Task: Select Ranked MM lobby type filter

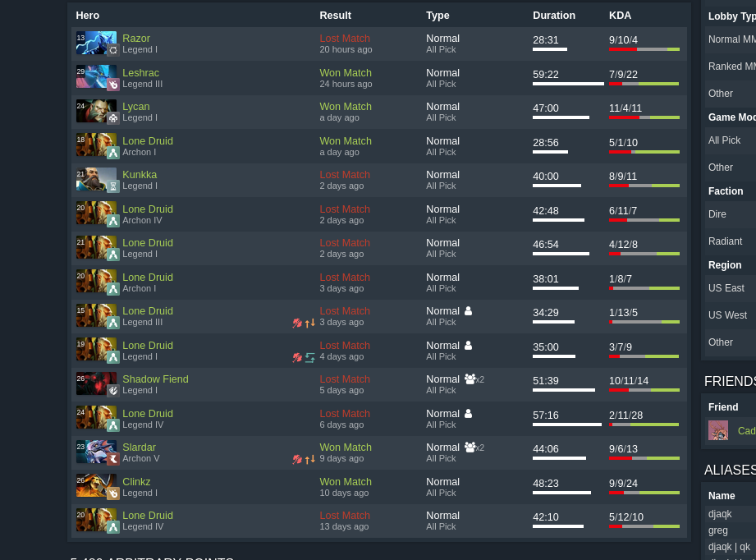Action: click(x=731, y=67)
